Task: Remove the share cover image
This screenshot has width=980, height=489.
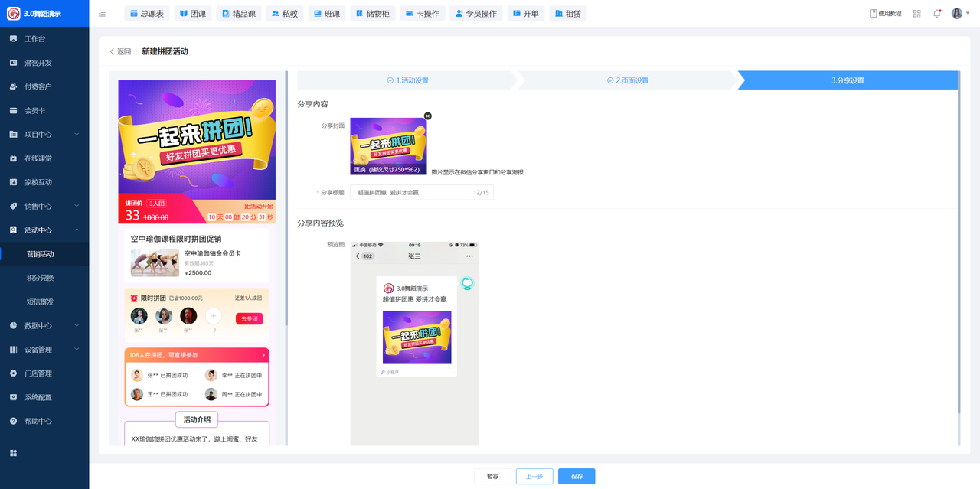Action: click(x=428, y=116)
